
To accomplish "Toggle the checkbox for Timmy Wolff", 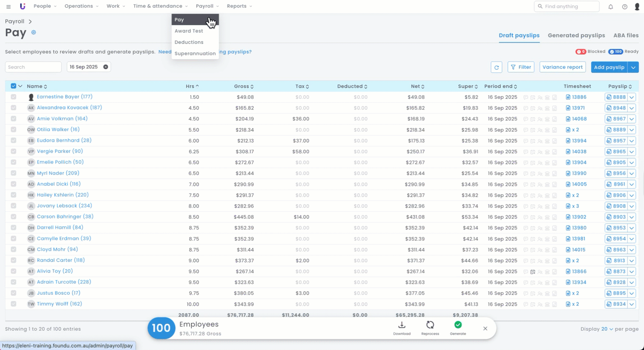I will point(14,304).
